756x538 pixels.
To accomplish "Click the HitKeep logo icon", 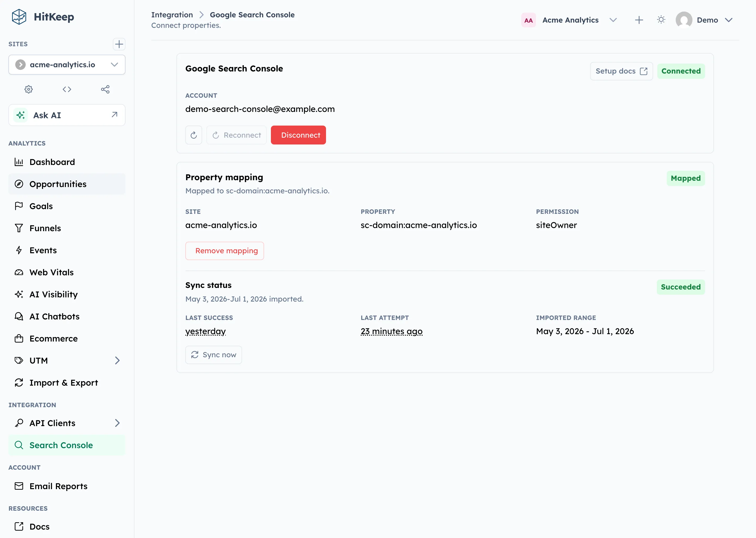I will pos(19,17).
